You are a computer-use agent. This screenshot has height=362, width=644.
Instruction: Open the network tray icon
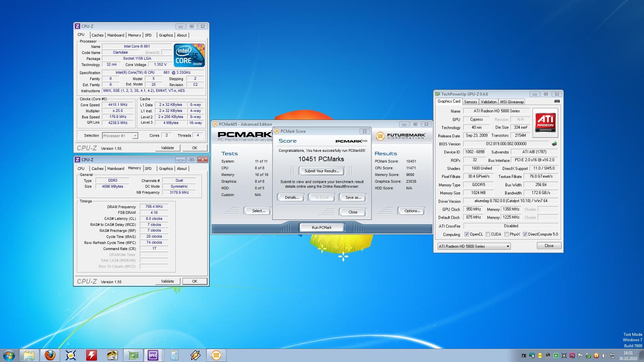point(613,356)
